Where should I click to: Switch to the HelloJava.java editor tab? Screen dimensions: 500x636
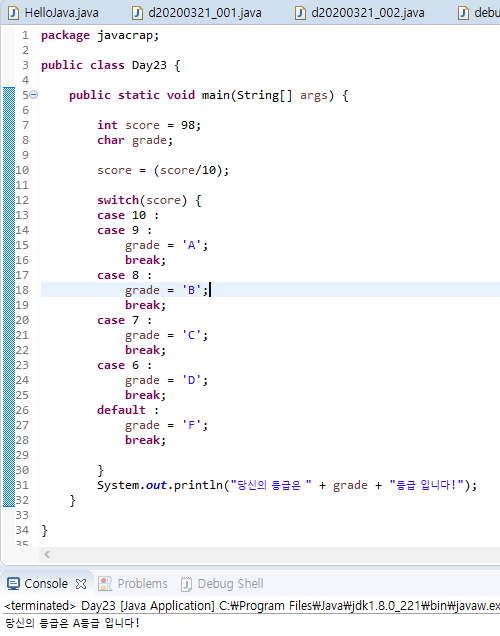tap(53, 13)
